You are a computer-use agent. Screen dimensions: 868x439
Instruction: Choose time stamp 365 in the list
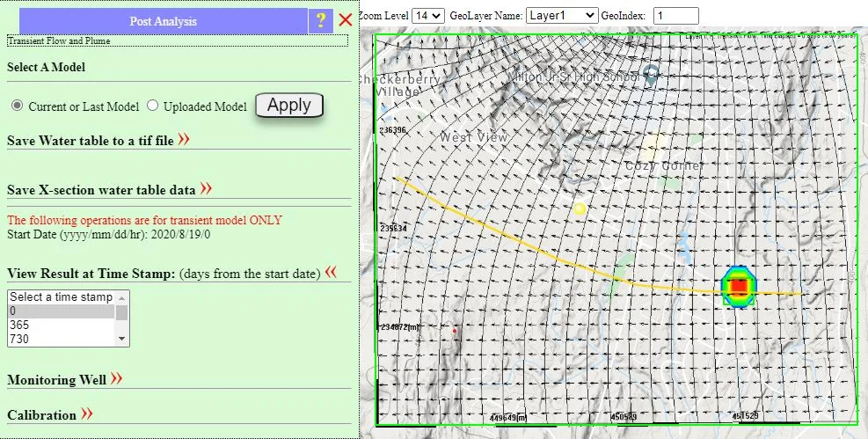[x=62, y=325]
